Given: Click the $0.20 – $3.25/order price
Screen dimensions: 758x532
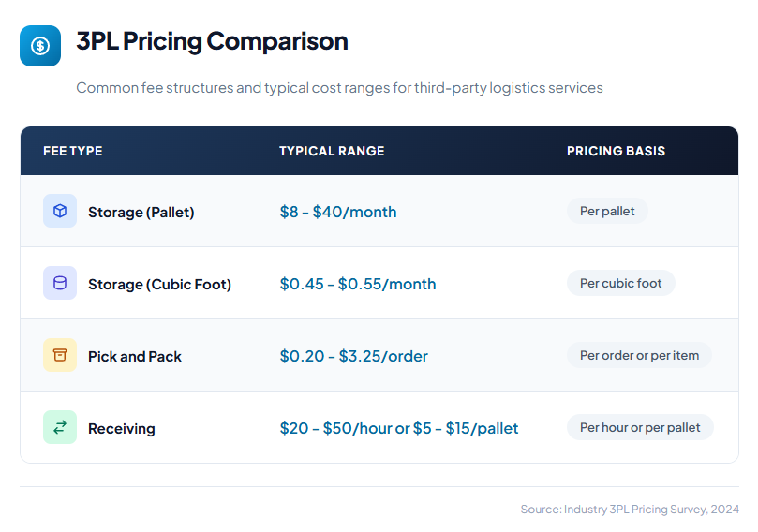Looking at the screenshot, I should [x=354, y=356].
